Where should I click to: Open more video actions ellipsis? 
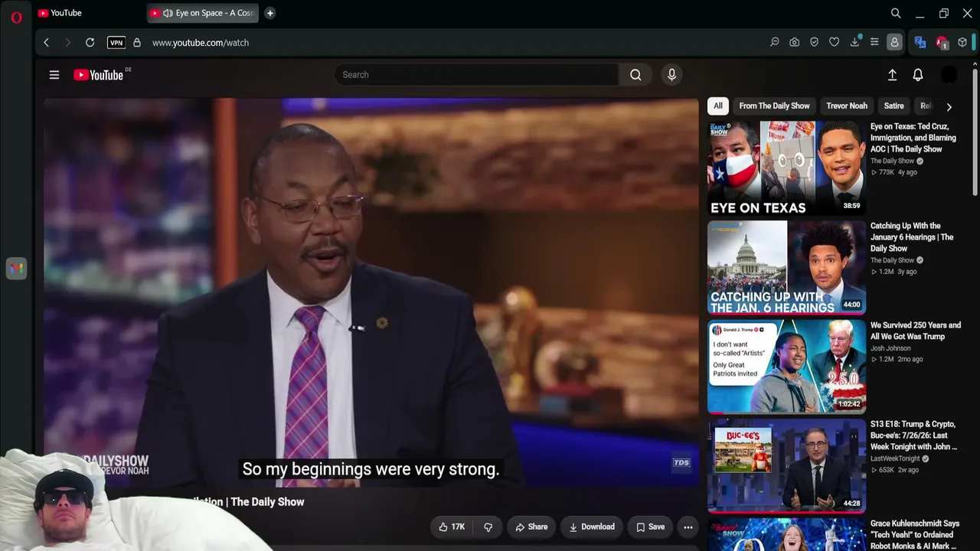click(688, 527)
